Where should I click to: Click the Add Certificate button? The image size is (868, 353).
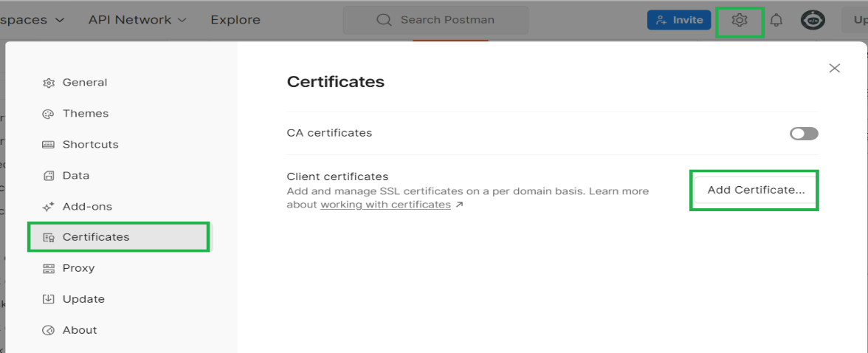[x=756, y=190]
